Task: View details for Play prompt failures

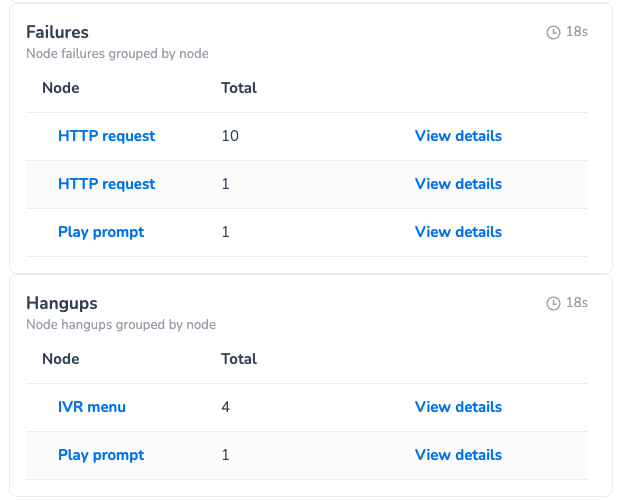Action: pyautogui.click(x=458, y=232)
